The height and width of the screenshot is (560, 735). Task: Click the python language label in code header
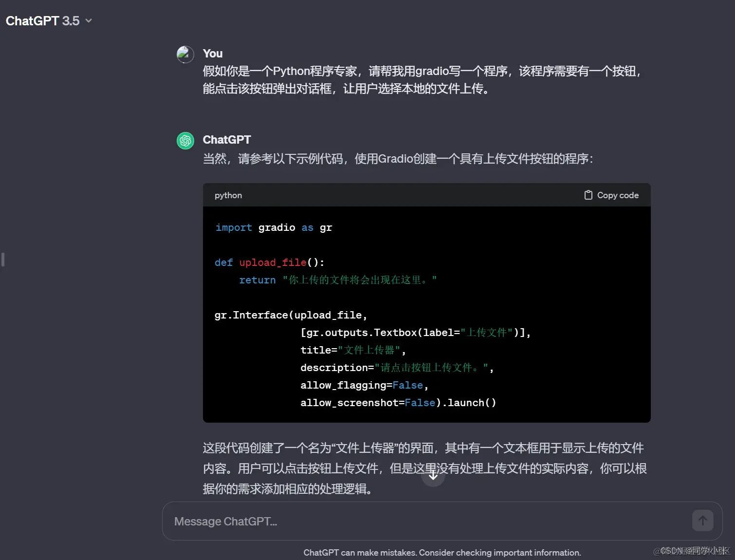click(x=228, y=195)
